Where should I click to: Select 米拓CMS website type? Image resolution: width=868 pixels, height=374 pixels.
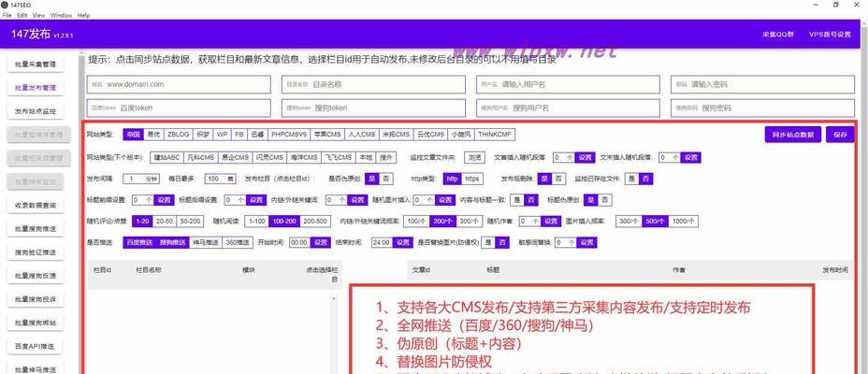[x=397, y=135]
